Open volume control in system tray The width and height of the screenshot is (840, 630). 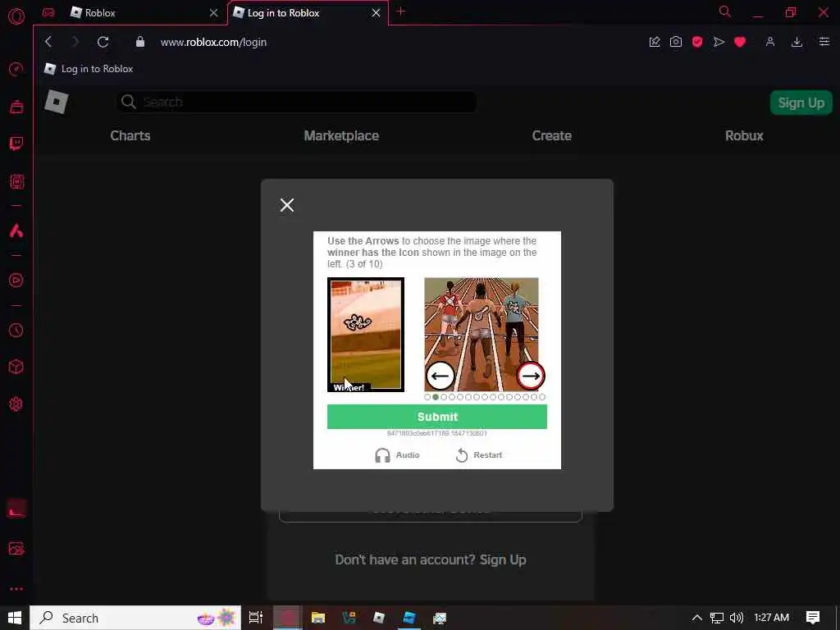(737, 618)
